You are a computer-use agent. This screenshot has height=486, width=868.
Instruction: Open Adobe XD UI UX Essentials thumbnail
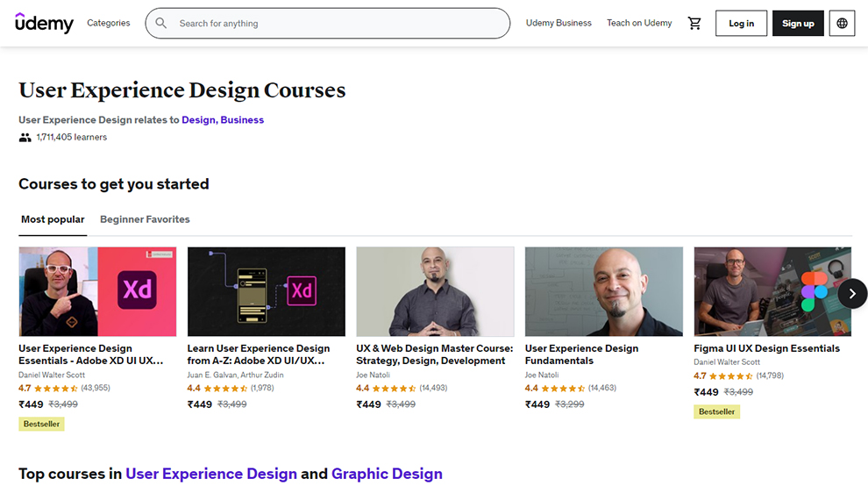pyautogui.click(x=97, y=291)
